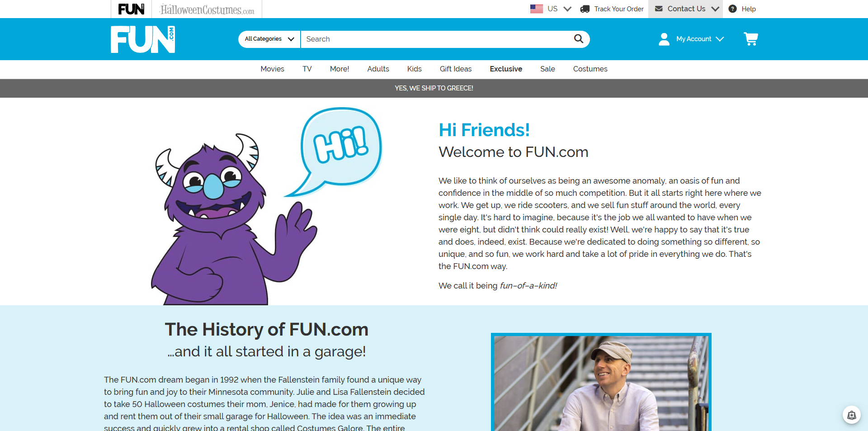This screenshot has height=431, width=868.
Task: Open the Movies menu
Action: point(272,69)
